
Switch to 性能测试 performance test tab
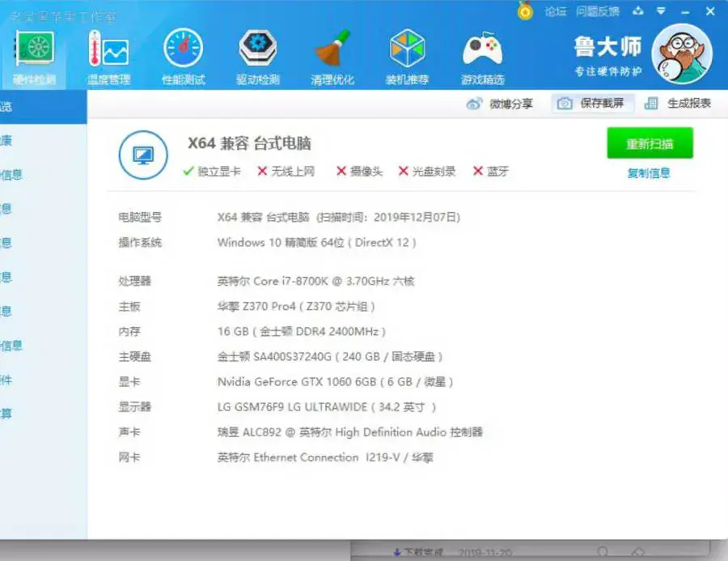184,57
